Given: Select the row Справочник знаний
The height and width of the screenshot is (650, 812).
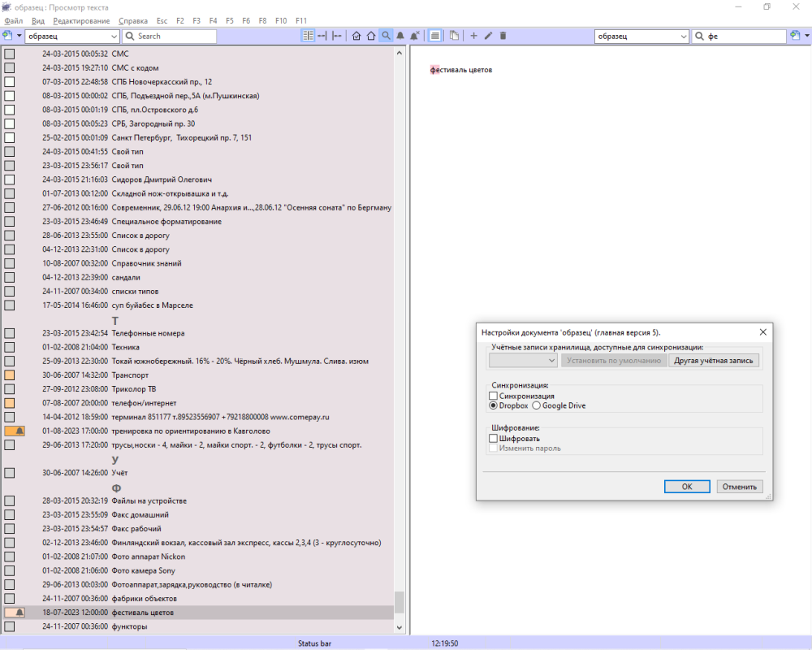Looking at the screenshot, I should [198, 263].
